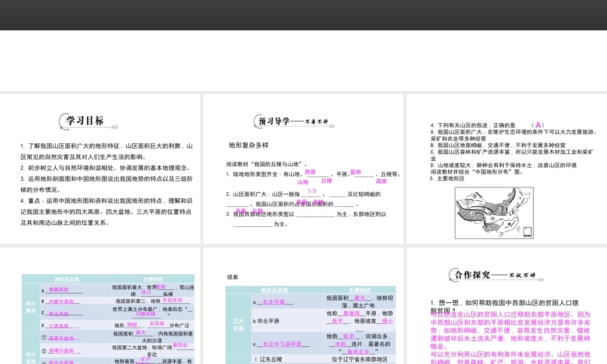Click the China terrain map image
This screenshot has width=607, height=364.
(x=495, y=212)
